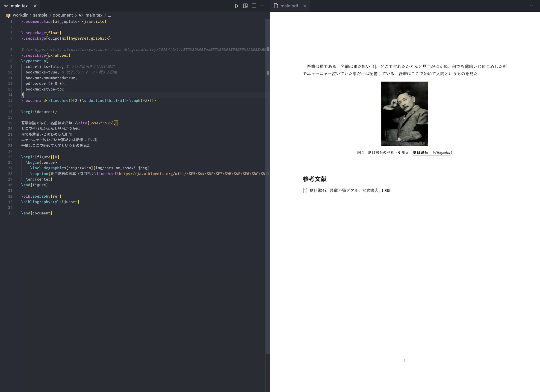Switch to the main.pdf tab
This screenshot has width=540, height=392.
coord(289,6)
